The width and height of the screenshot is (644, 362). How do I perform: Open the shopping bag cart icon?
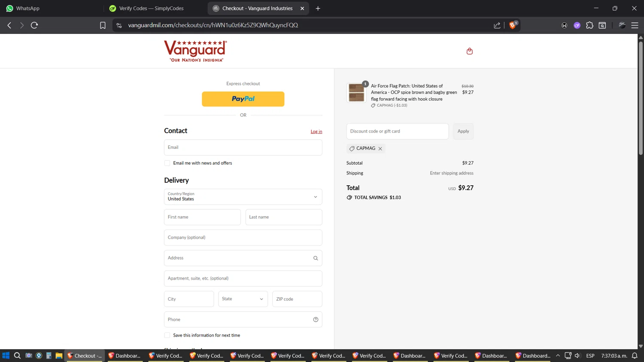470,51
